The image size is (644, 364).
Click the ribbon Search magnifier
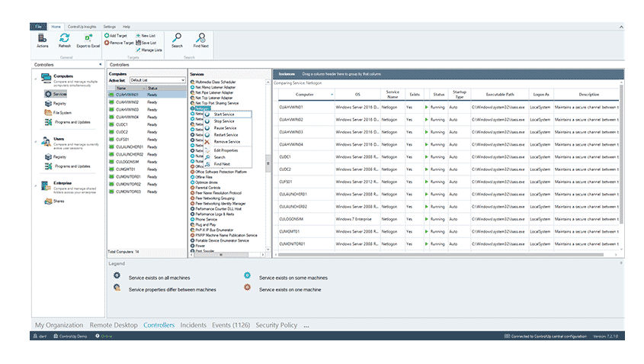click(177, 38)
